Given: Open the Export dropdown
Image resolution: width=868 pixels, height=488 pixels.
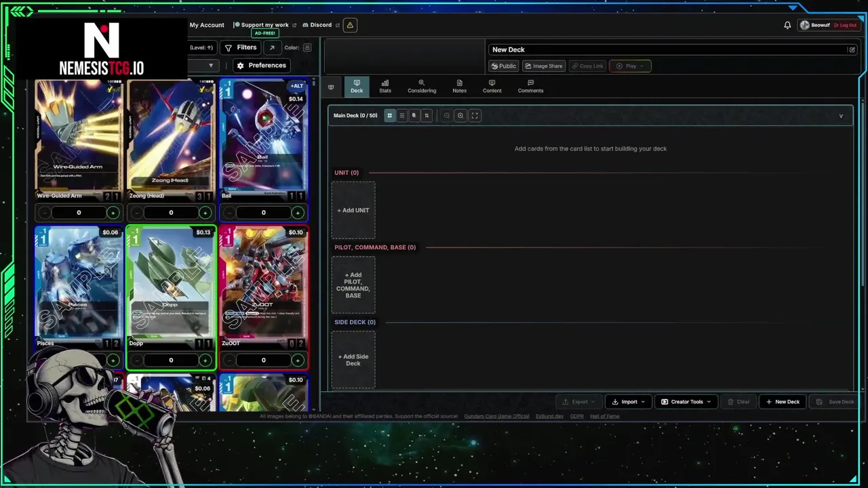Looking at the screenshot, I should click(579, 402).
